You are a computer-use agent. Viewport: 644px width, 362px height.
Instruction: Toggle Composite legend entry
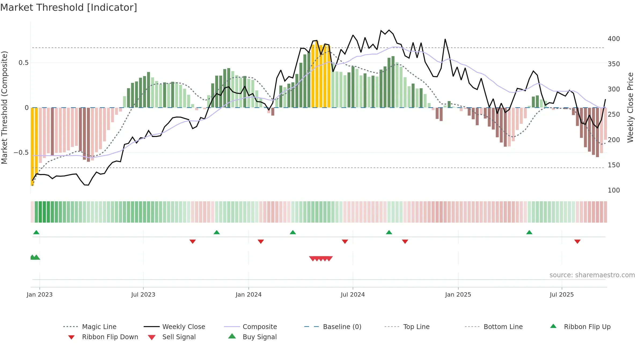tap(250, 327)
